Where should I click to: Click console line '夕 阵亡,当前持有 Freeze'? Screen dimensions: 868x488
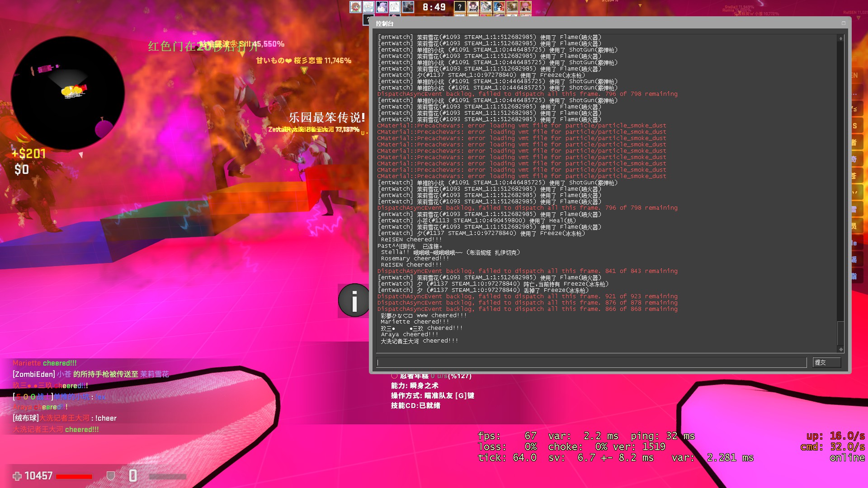point(493,284)
